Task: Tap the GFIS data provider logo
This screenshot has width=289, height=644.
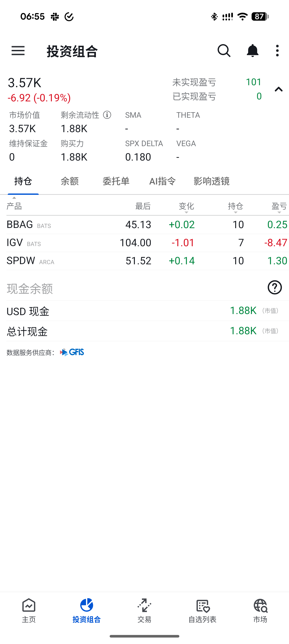Action: (x=72, y=352)
